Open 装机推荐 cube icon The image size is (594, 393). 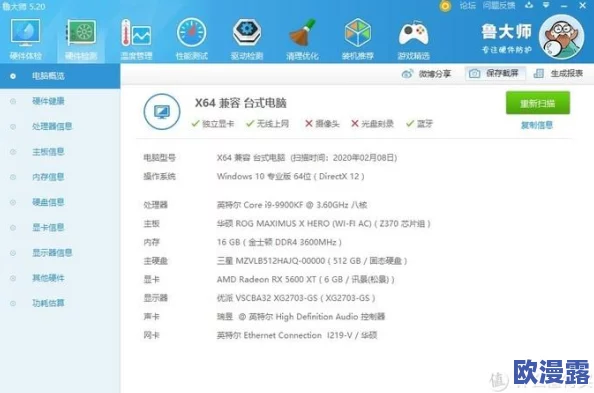click(358, 39)
